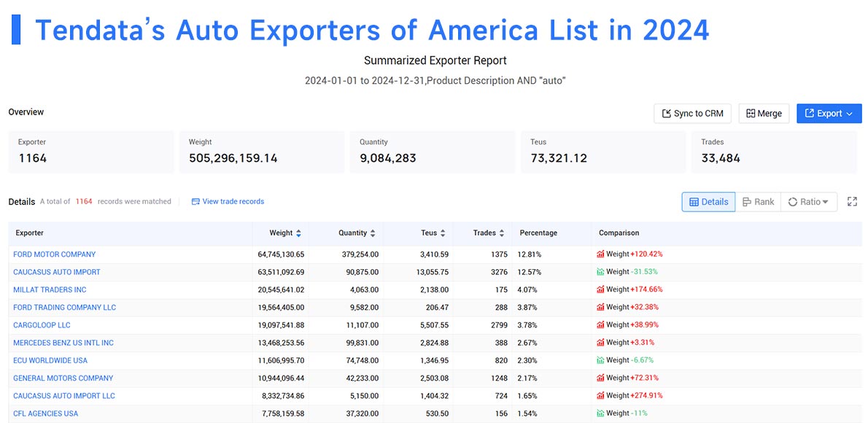Click the Quantity overview card showing 9,084,283
Screen dimensions: 868x423
click(x=433, y=152)
